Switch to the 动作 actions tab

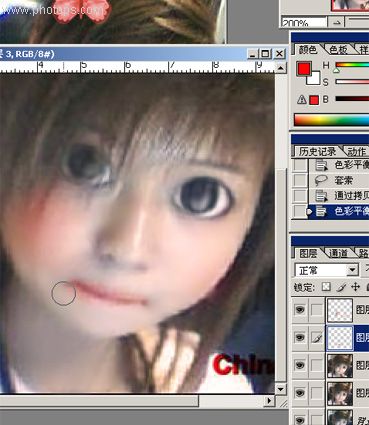(357, 151)
